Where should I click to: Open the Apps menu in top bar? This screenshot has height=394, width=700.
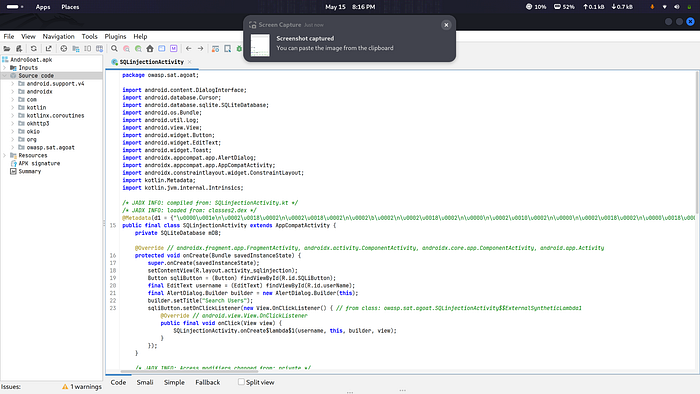coord(43,7)
